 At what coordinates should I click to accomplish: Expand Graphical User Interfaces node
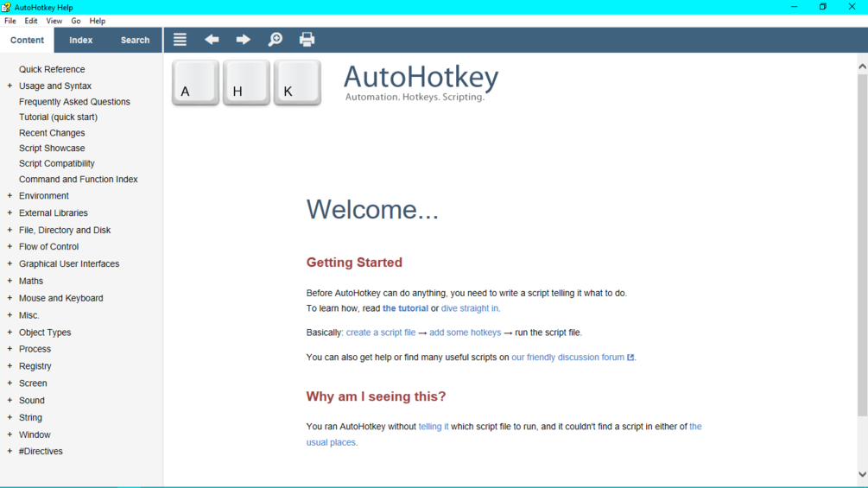tap(10, 264)
